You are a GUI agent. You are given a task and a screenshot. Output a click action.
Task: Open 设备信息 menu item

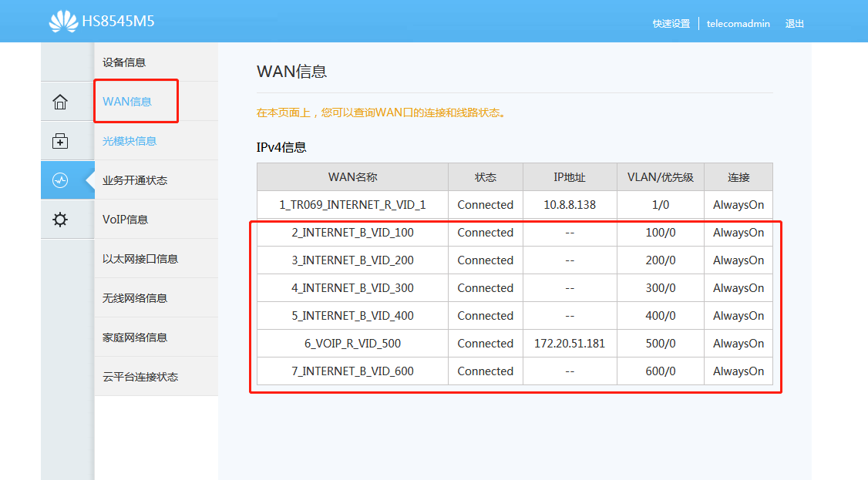[x=124, y=62]
